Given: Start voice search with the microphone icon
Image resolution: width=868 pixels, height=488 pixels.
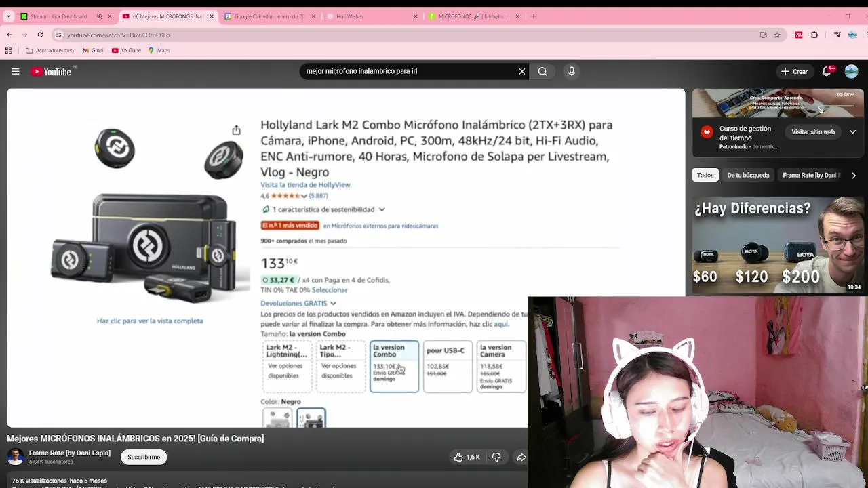Looking at the screenshot, I should pos(572,71).
